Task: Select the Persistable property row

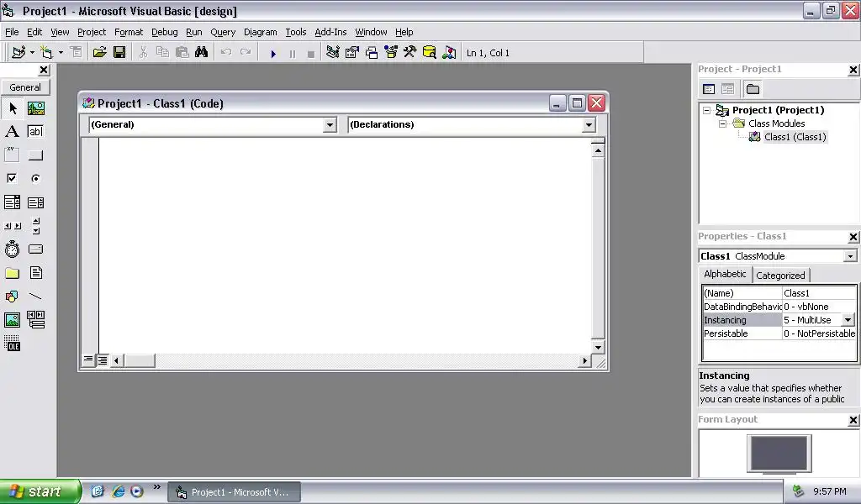Action: click(x=779, y=333)
